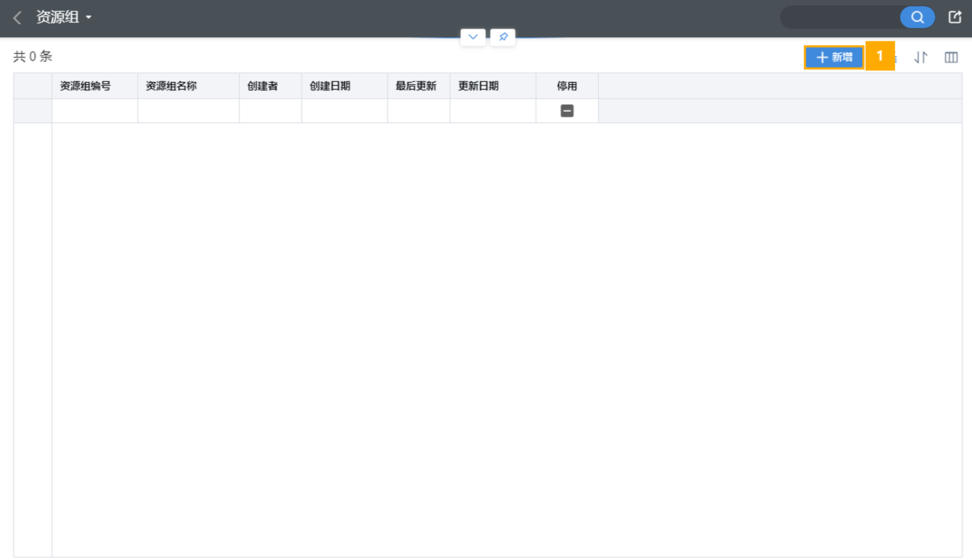Click the 停用 column header
The height and width of the screenshot is (560, 972).
click(567, 86)
